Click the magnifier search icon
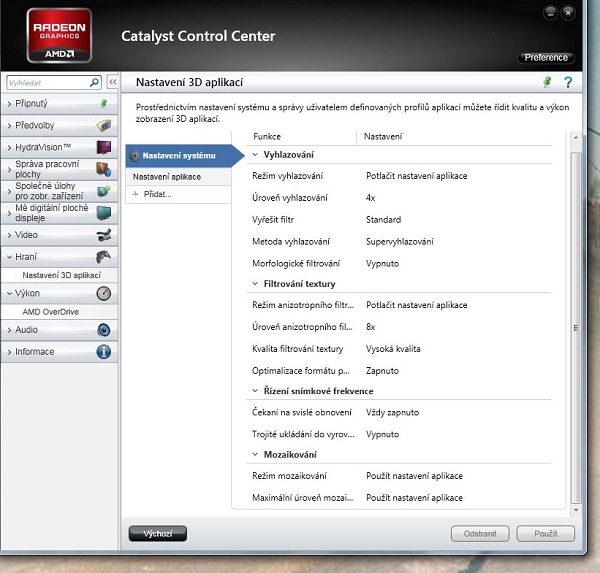Image resolution: width=600 pixels, height=573 pixels. (x=95, y=82)
